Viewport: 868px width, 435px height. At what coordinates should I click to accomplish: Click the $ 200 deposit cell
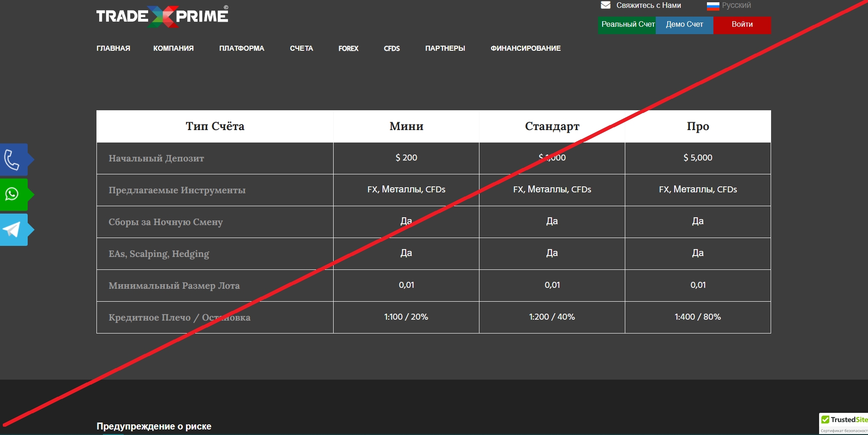[406, 158]
